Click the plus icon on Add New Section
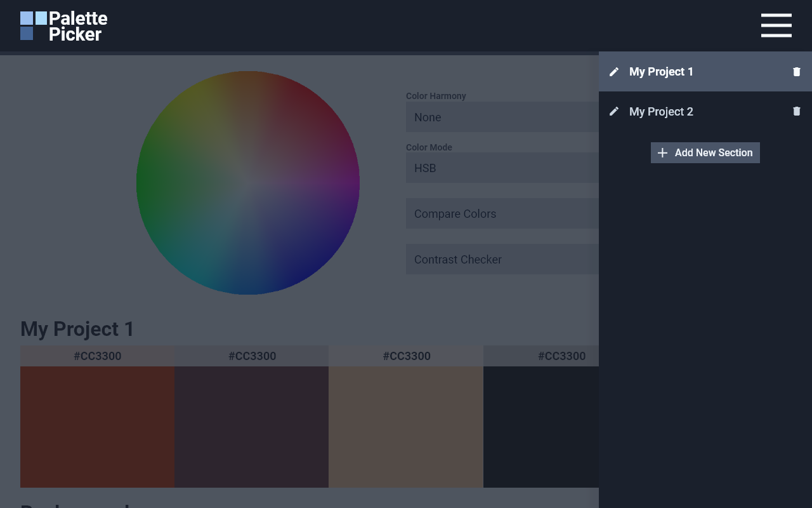This screenshot has width=812, height=508. pos(662,152)
